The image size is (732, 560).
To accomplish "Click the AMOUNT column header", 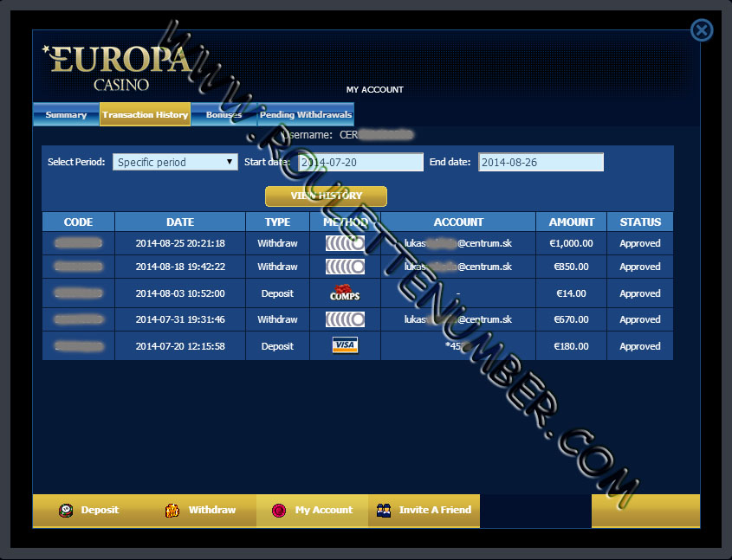I will click(x=572, y=222).
